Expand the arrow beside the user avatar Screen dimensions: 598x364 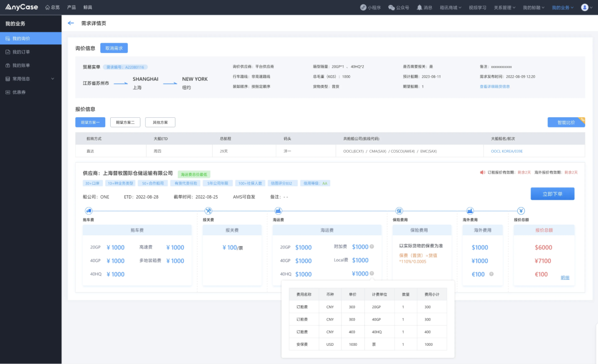click(591, 7)
